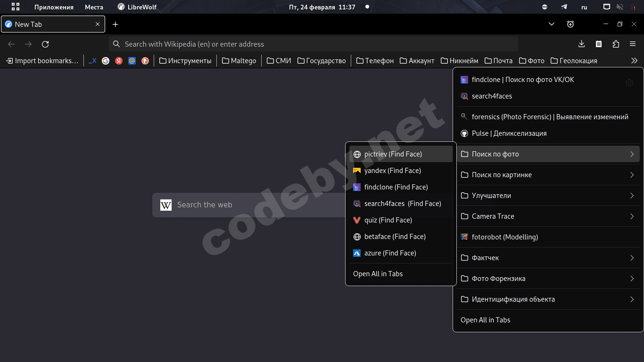Image resolution: width=644 pixels, height=362 pixels.
Task: Click the battery warning icon in the tray
Action: pos(634,7)
